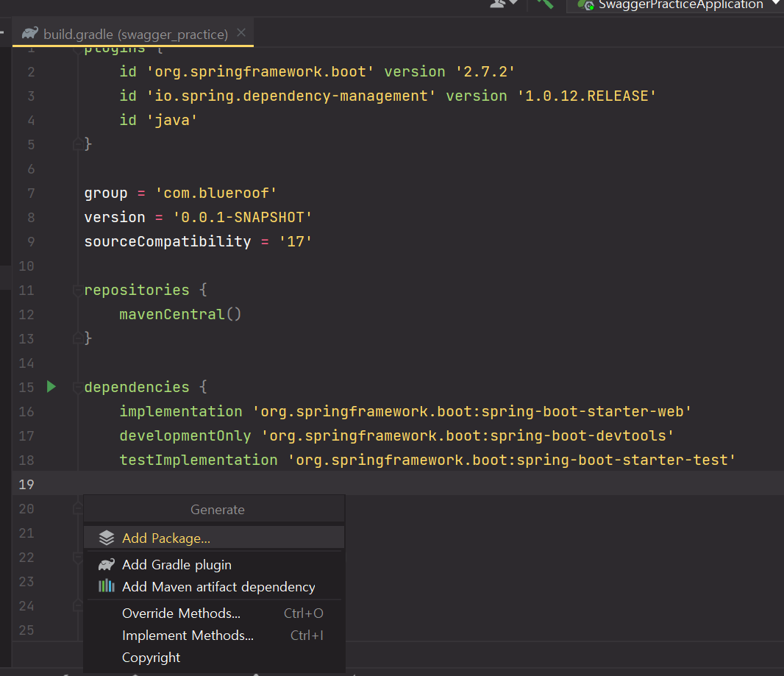Click the Gradle elephant icon on the editor tab

pyautogui.click(x=29, y=33)
